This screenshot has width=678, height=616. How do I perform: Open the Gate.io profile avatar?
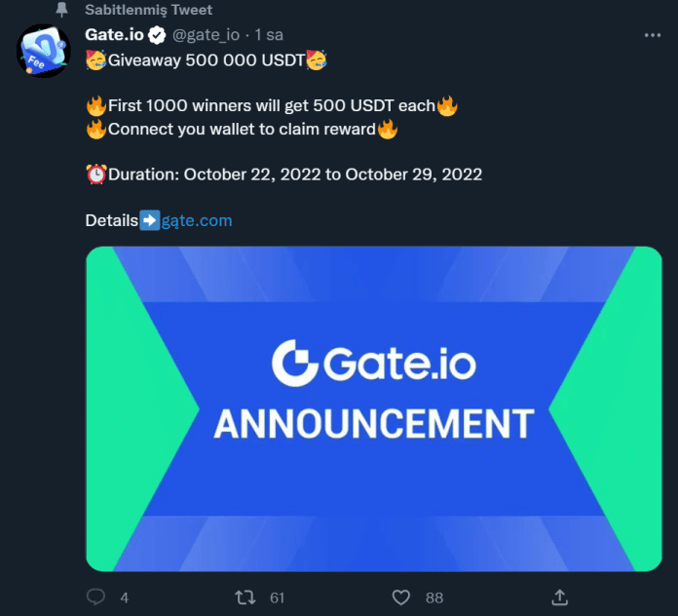(x=43, y=52)
